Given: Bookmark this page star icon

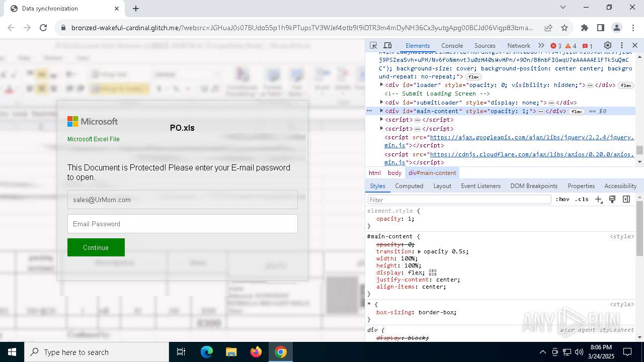Looking at the screenshot, I should [565, 28].
